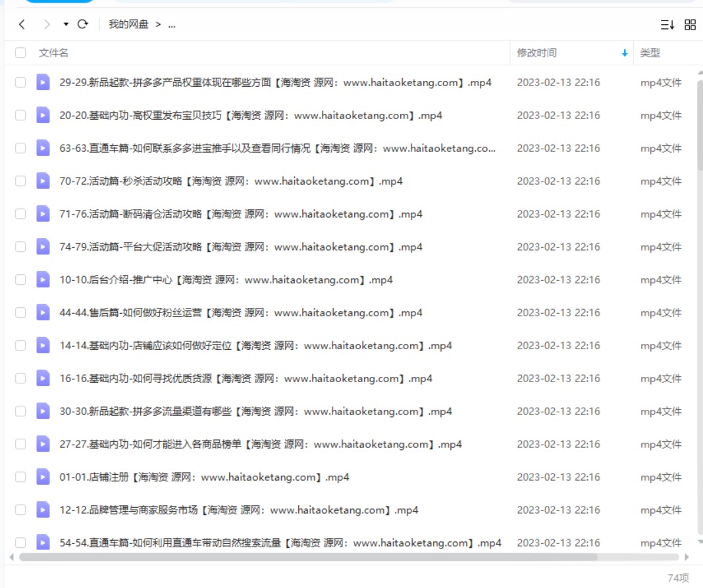This screenshot has height=588, width=703.
Task: Click video icon of 27-27.基础内功 file
Action: [x=43, y=444]
